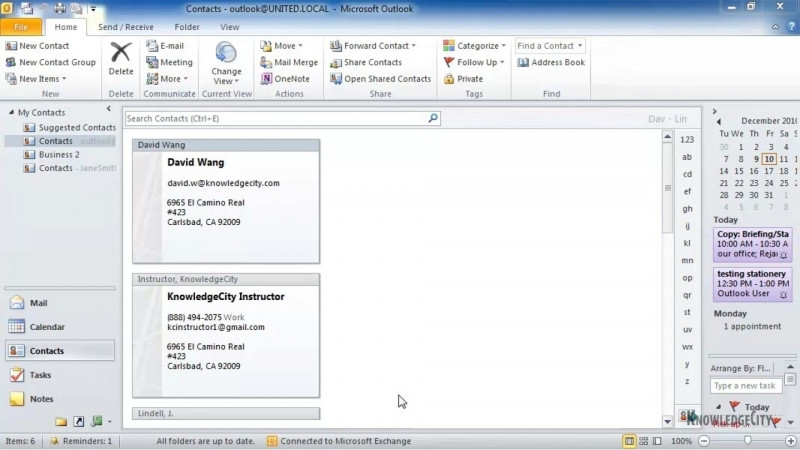Viewport: 800px width, 450px height.
Task: Click the 'Type a new task' field
Action: click(x=745, y=386)
